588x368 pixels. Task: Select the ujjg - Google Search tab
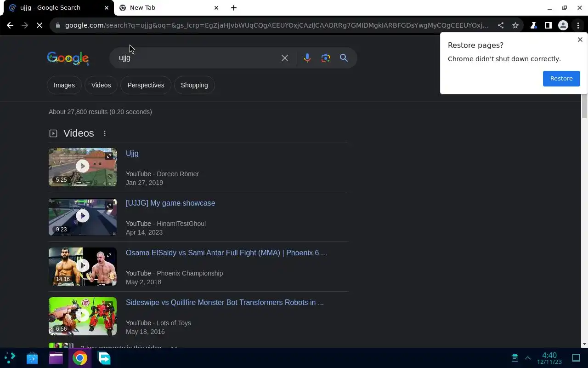[57, 8]
